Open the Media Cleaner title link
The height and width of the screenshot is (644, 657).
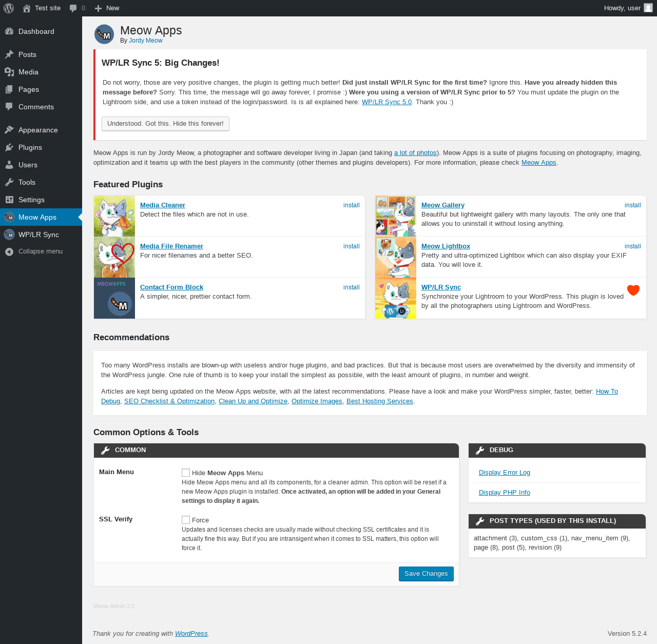coord(163,205)
